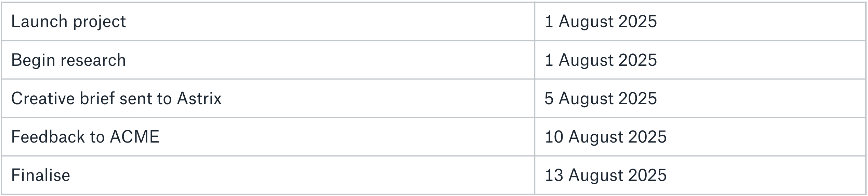Place cursor on the word "Feedback"
The width and height of the screenshot is (868, 196).
point(48,137)
